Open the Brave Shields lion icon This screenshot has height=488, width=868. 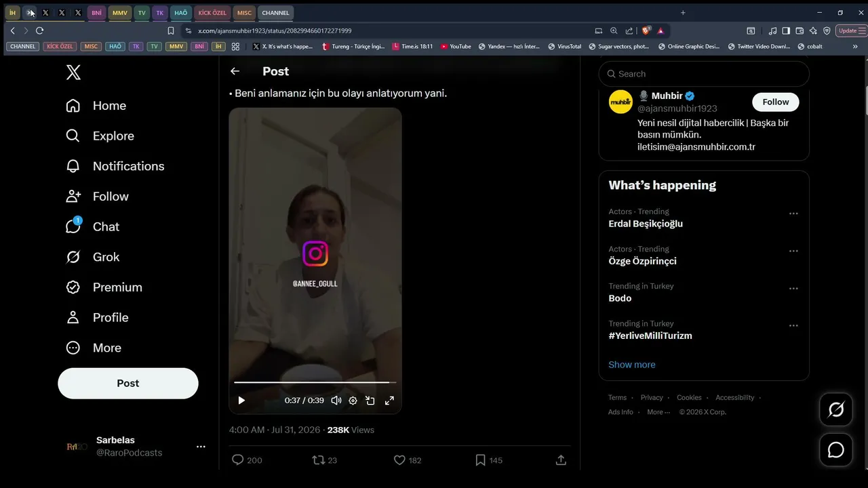pyautogui.click(x=646, y=30)
